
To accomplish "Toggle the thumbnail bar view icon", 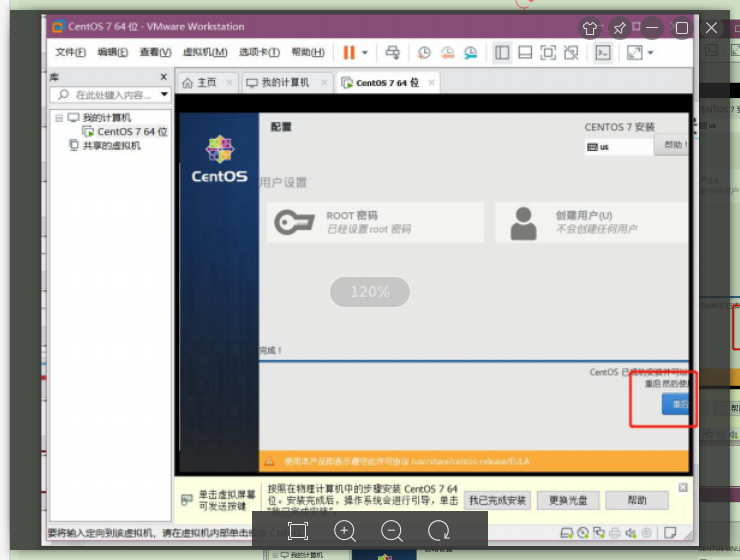I will coord(525,52).
